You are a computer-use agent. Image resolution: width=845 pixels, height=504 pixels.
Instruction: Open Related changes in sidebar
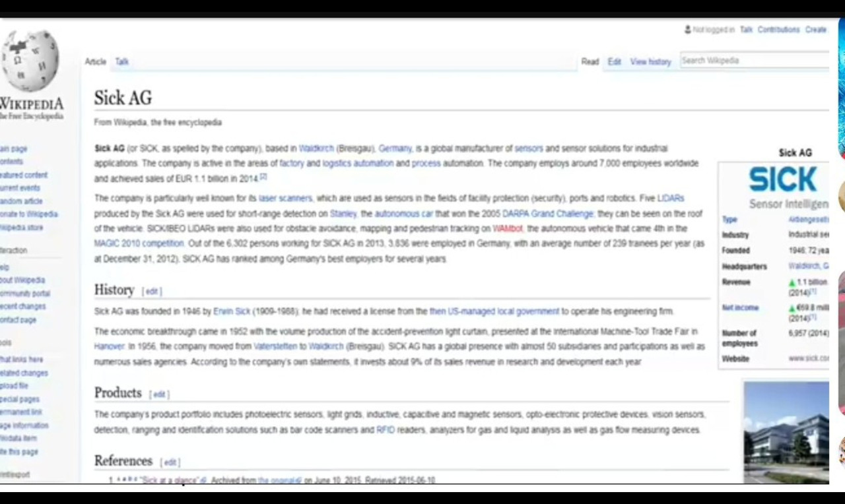(x=24, y=373)
